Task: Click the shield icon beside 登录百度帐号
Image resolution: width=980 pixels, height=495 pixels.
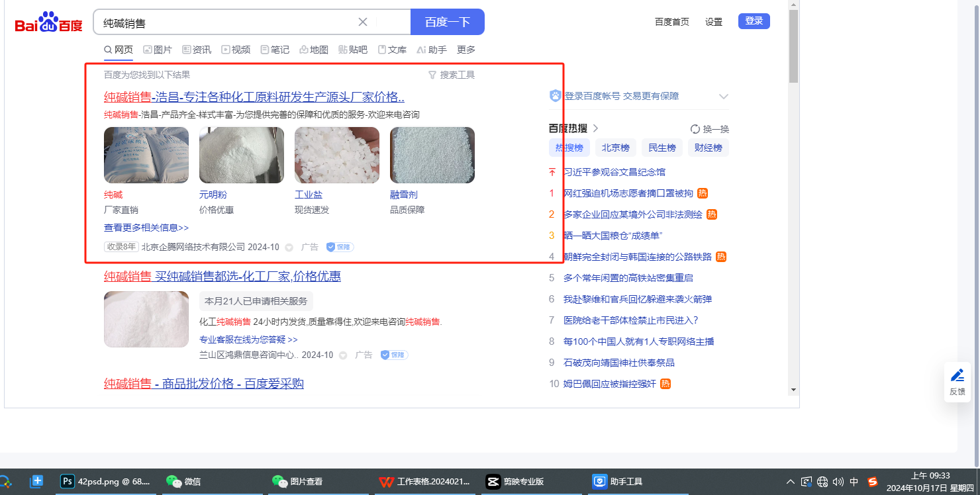Action: point(556,96)
